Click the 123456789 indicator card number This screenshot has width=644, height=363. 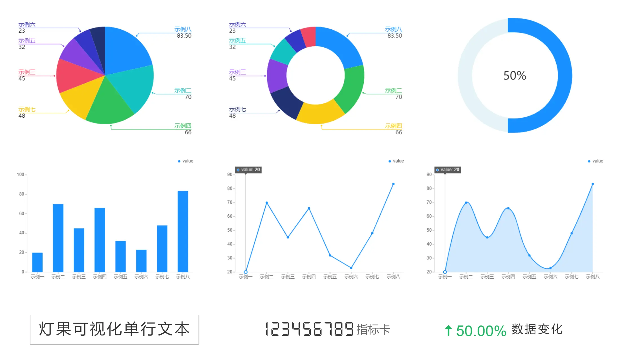309,329
